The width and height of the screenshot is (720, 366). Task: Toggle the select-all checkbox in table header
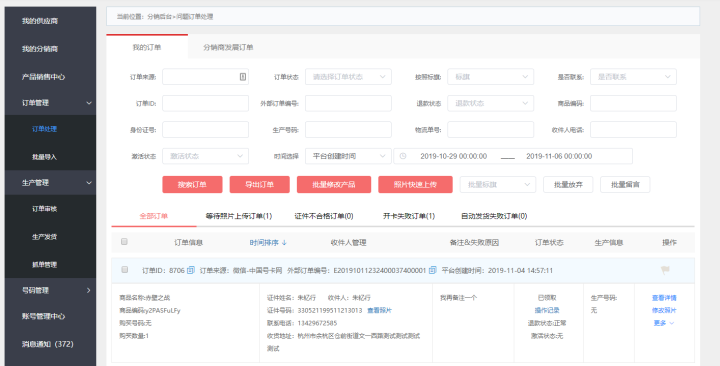(x=124, y=242)
